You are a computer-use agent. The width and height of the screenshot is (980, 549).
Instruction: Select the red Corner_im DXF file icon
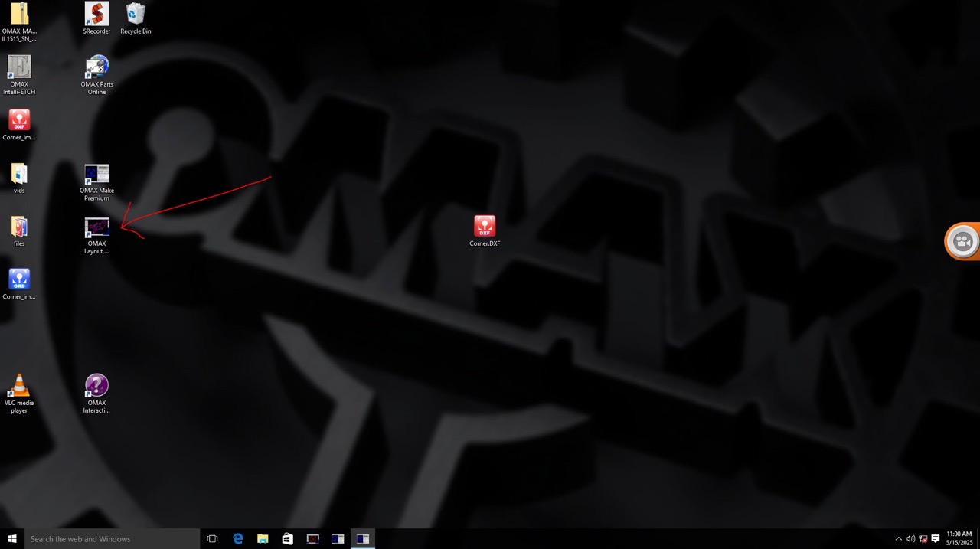click(x=19, y=125)
